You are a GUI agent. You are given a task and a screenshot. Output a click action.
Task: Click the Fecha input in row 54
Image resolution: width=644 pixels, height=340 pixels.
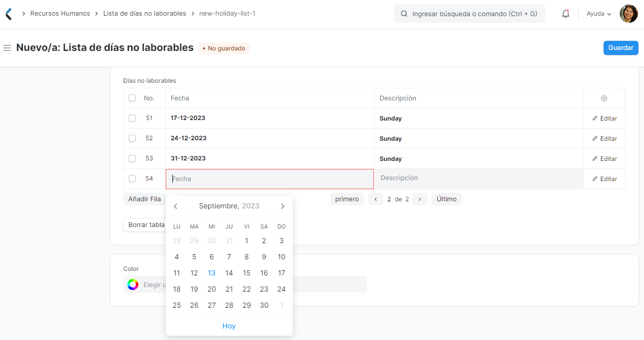pos(270,179)
